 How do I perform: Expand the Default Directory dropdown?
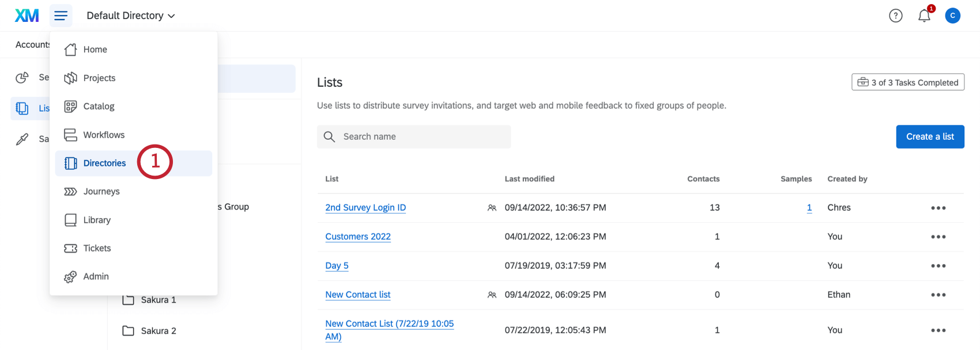pos(131,16)
